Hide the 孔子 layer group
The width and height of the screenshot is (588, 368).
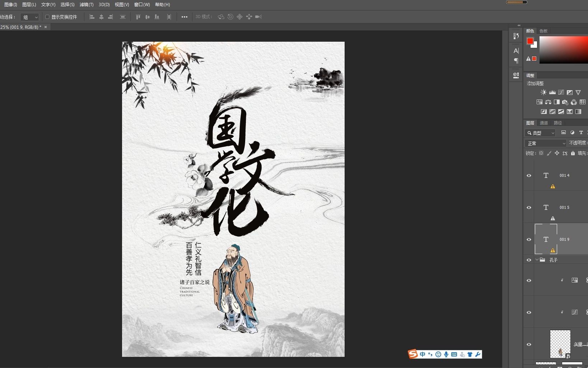(x=529, y=260)
